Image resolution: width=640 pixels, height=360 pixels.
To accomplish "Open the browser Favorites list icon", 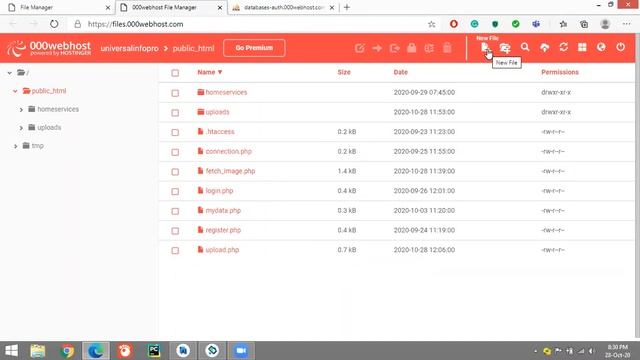I will pyautogui.click(x=563, y=24).
